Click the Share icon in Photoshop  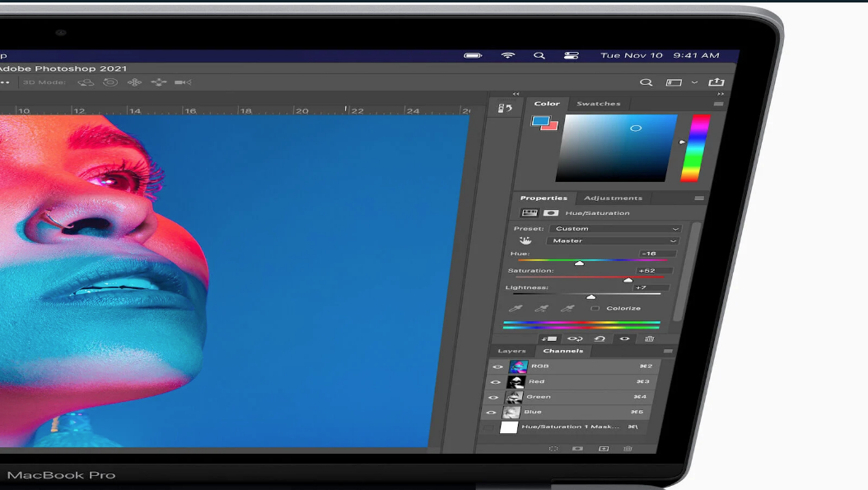click(716, 82)
